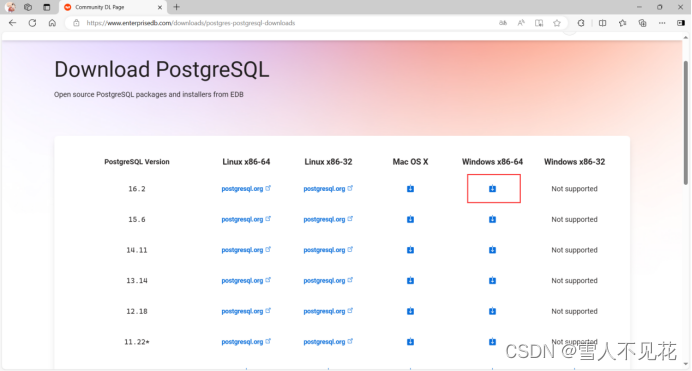This screenshot has width=692, height=371.
Task: View site information lock icon
Action: [76, 23]
